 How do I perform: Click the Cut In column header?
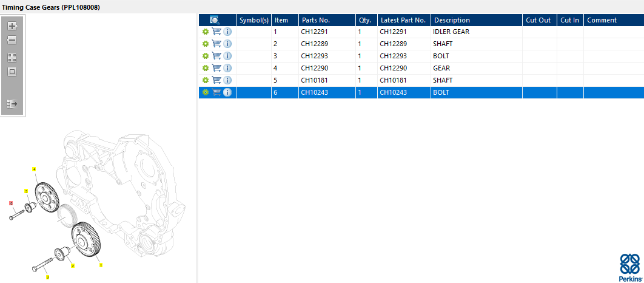[571, 20]
